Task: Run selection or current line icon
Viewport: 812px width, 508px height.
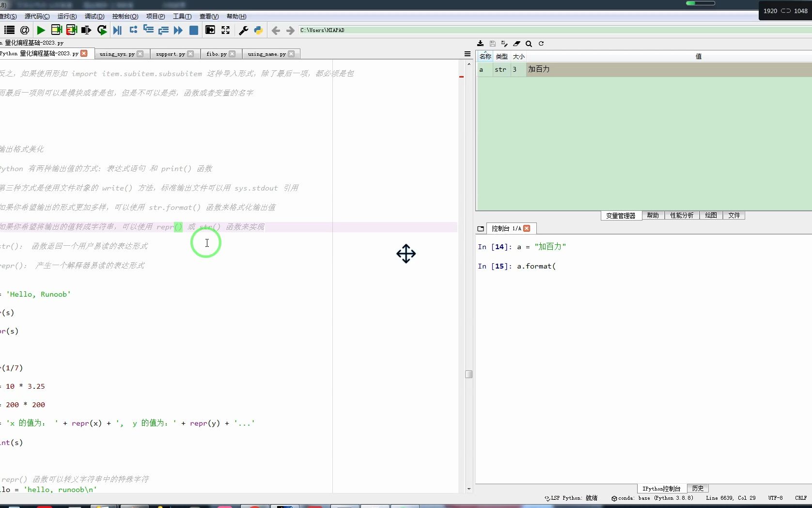Action: click(86, 30)
